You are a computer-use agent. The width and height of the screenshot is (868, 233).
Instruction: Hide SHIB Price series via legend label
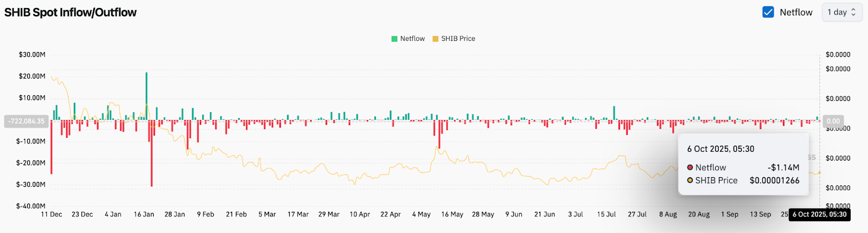[x=458, y=38]
